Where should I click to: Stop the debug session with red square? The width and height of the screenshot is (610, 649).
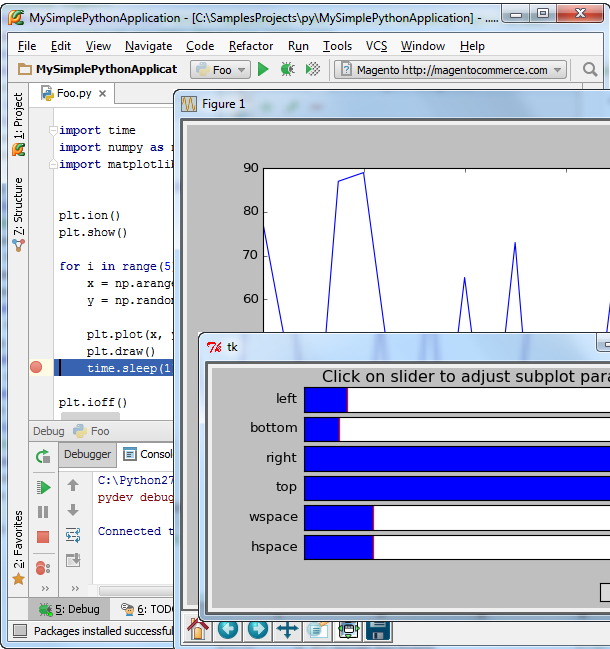(x=43, y=538)
